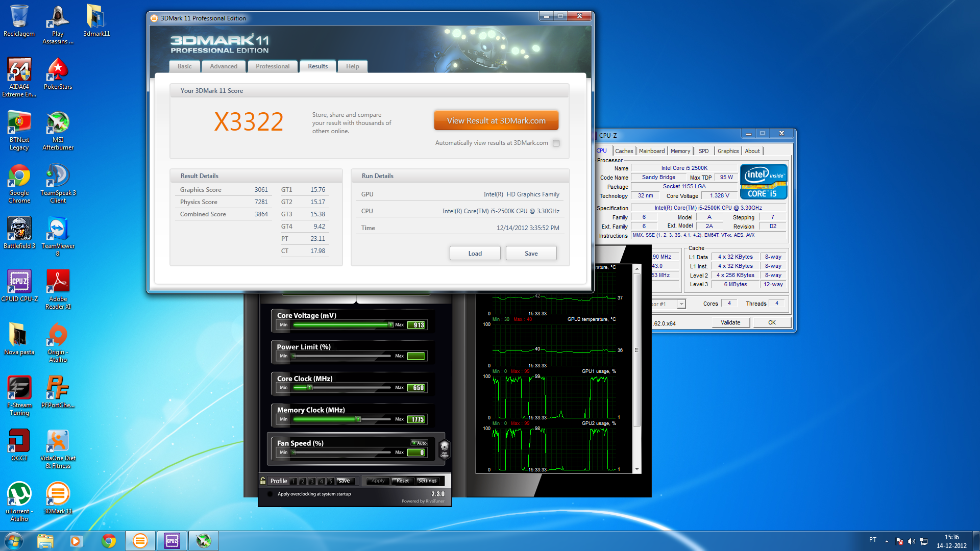Switch to CPU-Z Caches tab

point(624,151)
